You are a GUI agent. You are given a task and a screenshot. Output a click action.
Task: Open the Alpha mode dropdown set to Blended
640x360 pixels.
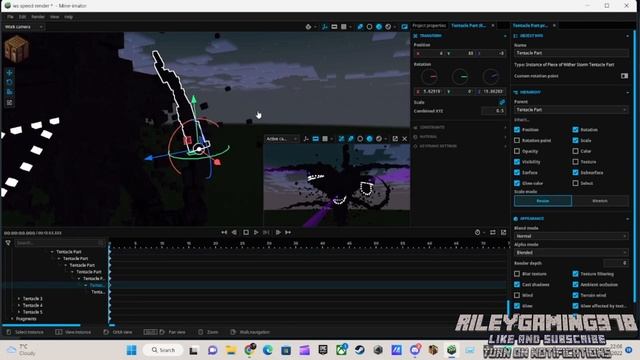(x=571, y=253)
